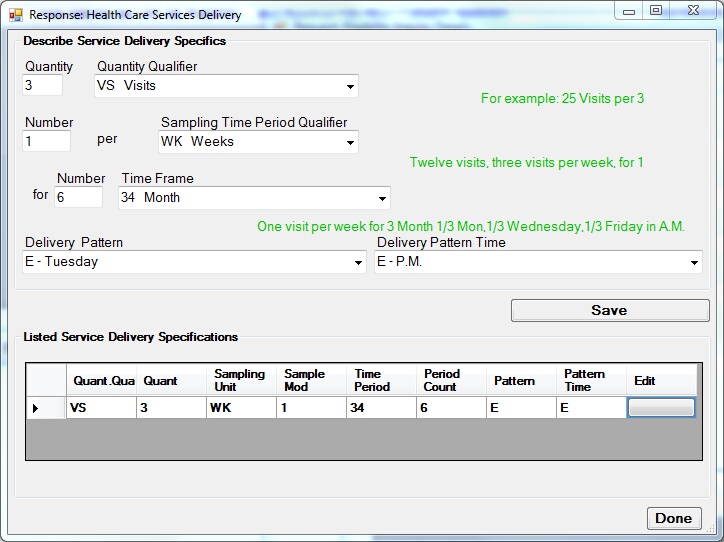Open the Delivery Pattern Time dropdown
The image size is (724, 542).
(694, 263)
